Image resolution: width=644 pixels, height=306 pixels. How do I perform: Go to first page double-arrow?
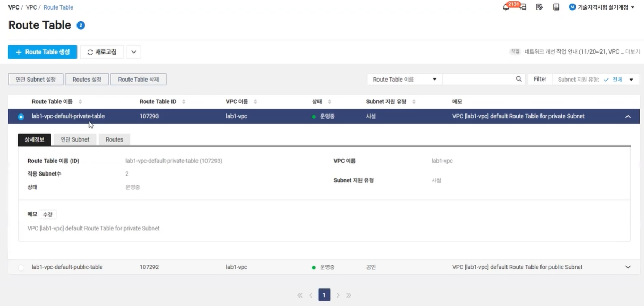point(300,295)
